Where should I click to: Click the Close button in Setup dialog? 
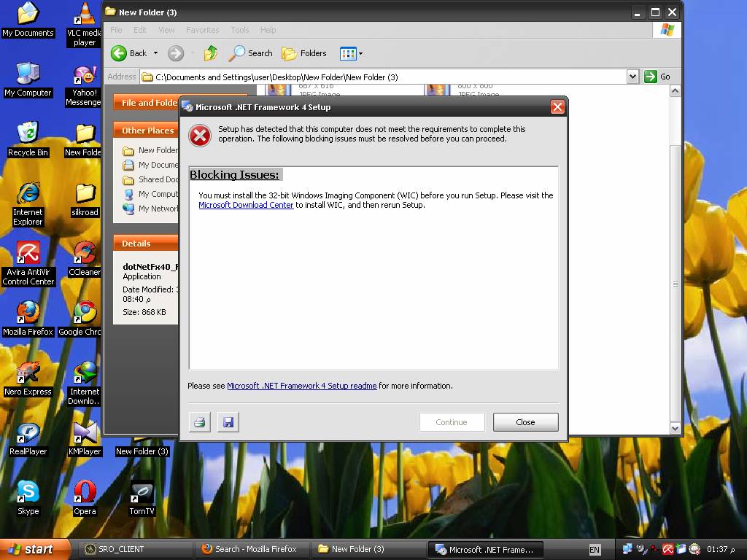pyautogui.click(x=525, y=422)
